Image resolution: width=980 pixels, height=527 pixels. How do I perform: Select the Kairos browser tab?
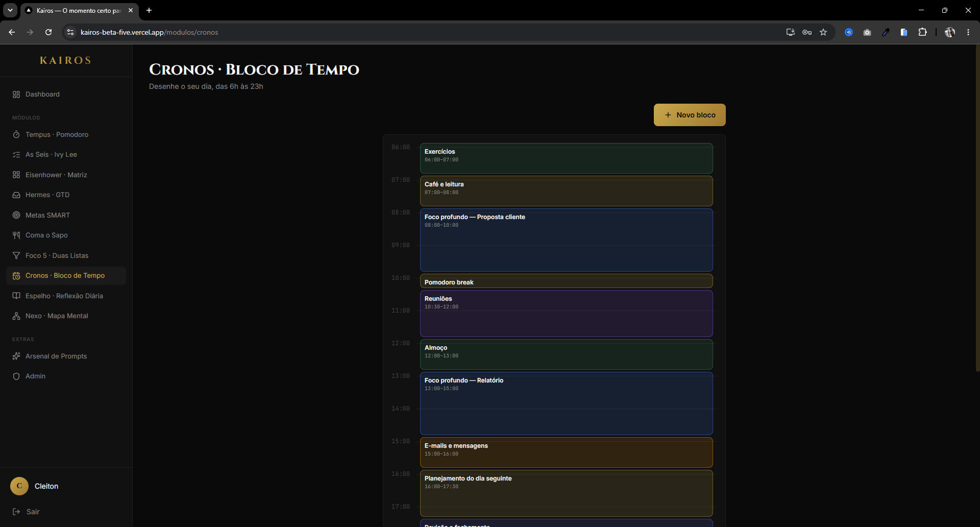pos(79,10)
